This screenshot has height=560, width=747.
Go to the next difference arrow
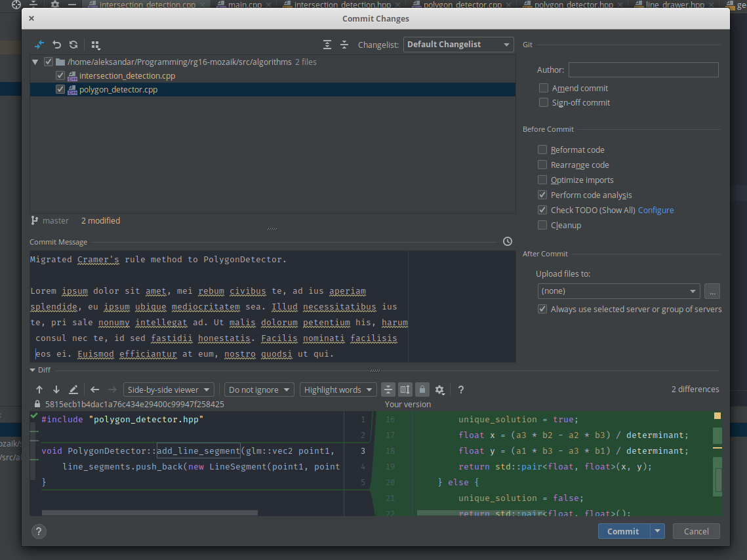[x=56, y=390]
